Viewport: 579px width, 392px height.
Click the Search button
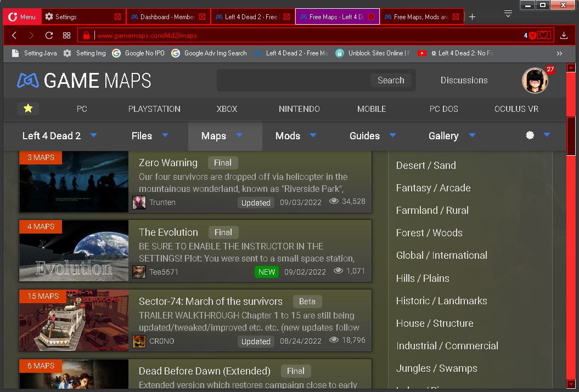pos(391,80)
